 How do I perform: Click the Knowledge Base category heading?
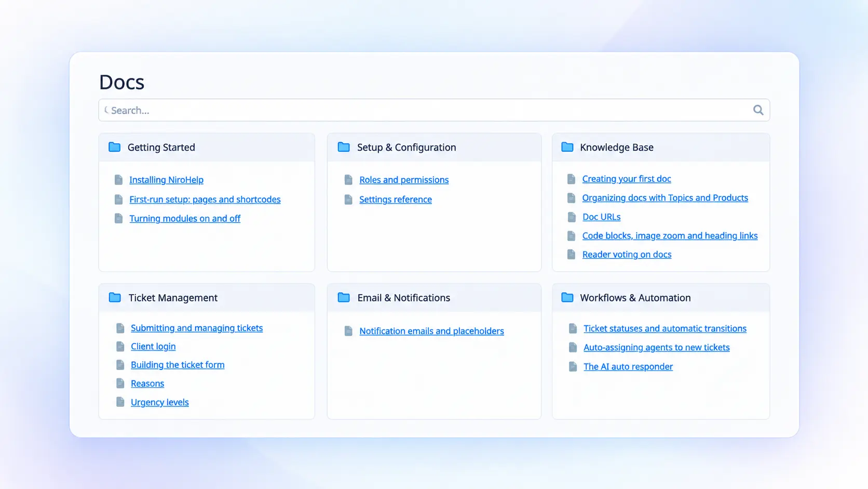(x=617, y=147)
